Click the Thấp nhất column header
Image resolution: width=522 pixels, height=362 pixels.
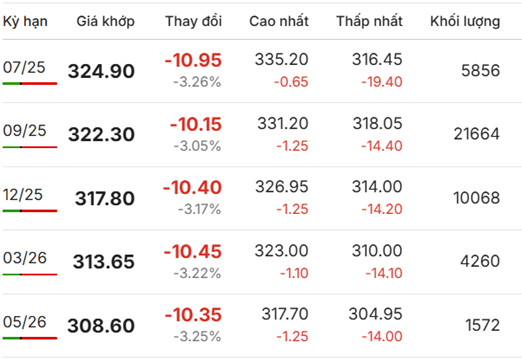pyautogui.click(x=369, y=21)
